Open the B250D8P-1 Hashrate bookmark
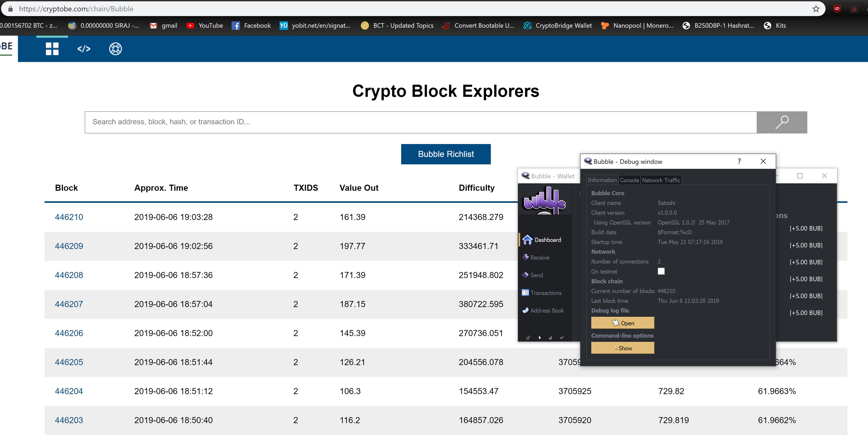This screenshot has height=435, width=868. point(718,26)
